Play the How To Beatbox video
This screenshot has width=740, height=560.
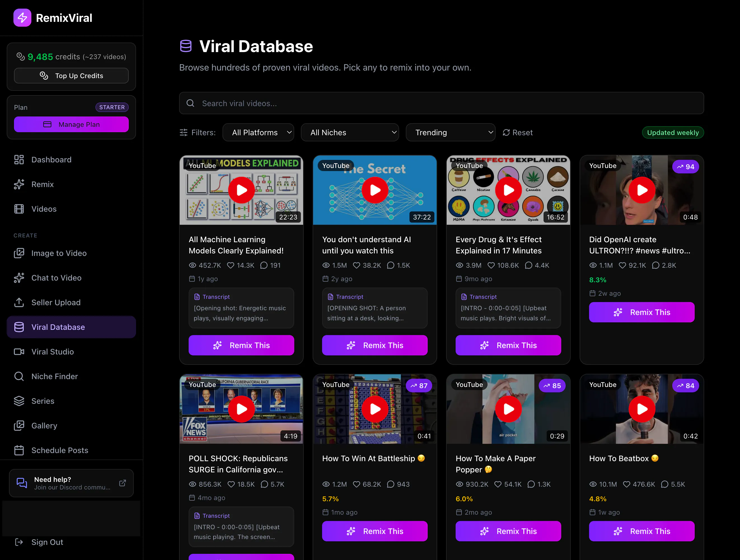click(642, 409)
